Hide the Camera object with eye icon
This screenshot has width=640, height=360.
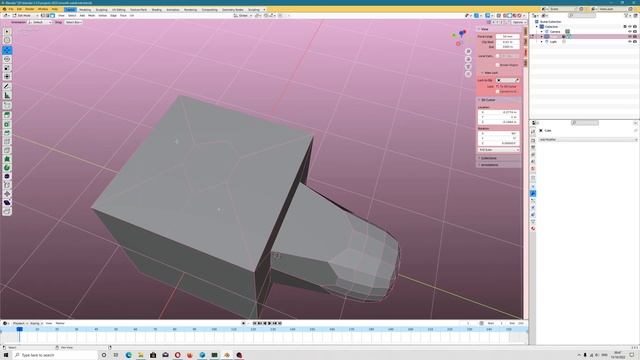point(629,31)
